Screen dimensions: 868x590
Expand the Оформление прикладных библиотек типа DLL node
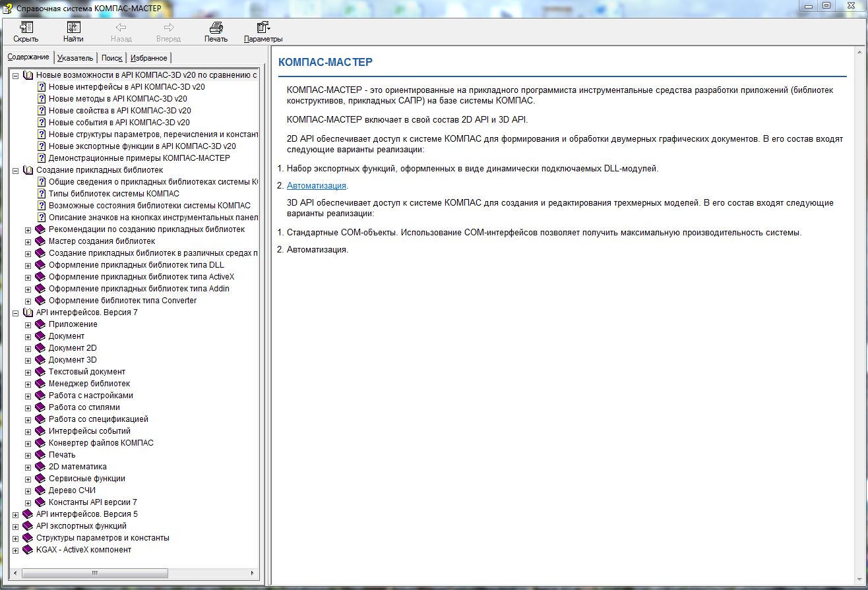point(28,266)
